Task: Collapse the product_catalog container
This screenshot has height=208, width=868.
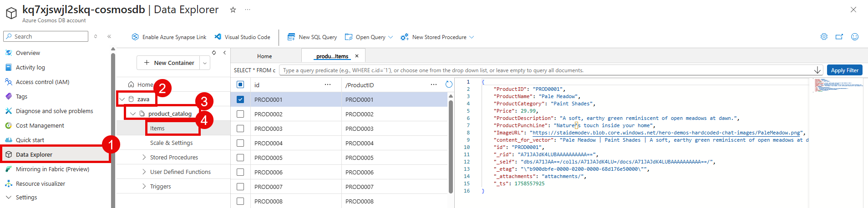Action: [x=133, y=114]
